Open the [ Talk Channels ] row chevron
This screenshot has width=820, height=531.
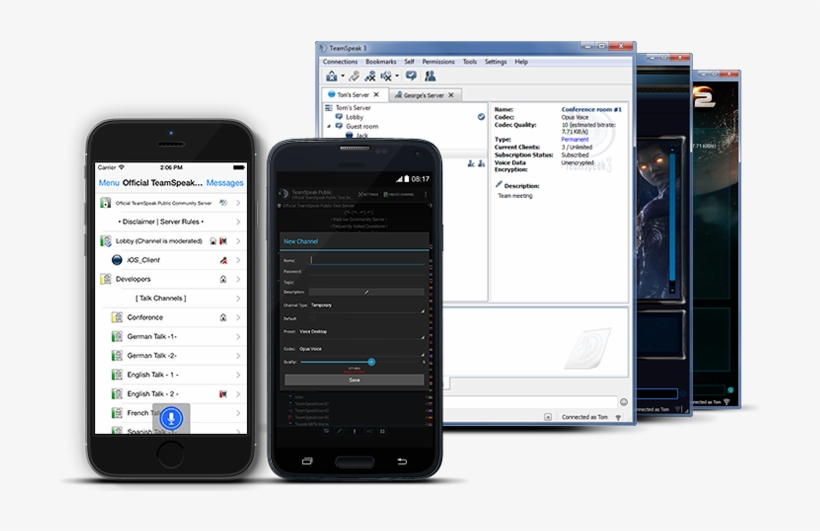[x=238, y=299]
